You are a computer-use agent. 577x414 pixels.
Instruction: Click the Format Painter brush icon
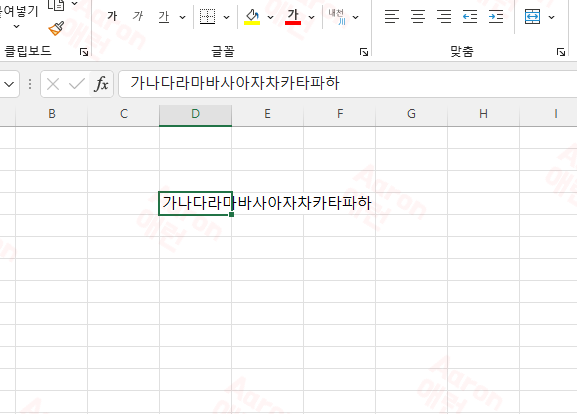56,28
